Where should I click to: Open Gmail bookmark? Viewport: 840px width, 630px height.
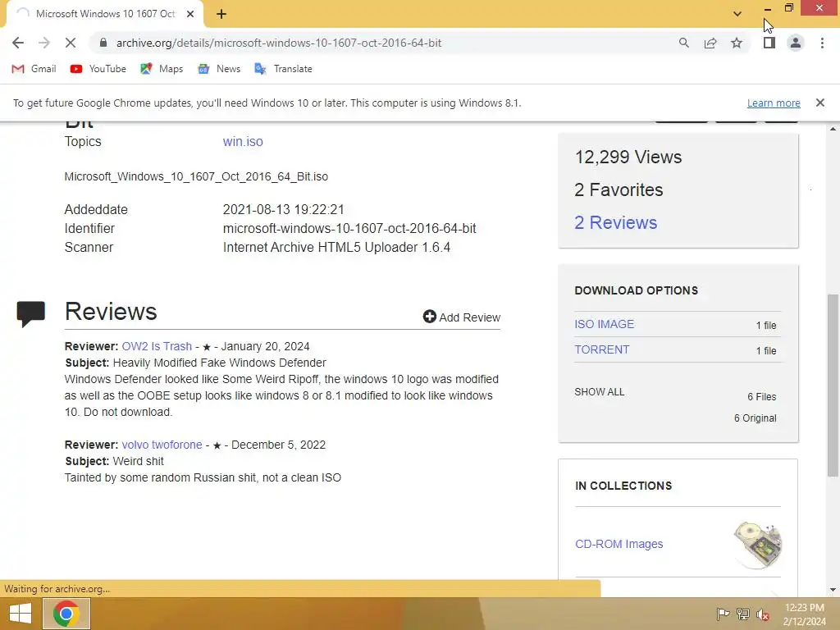click(34, 69)
